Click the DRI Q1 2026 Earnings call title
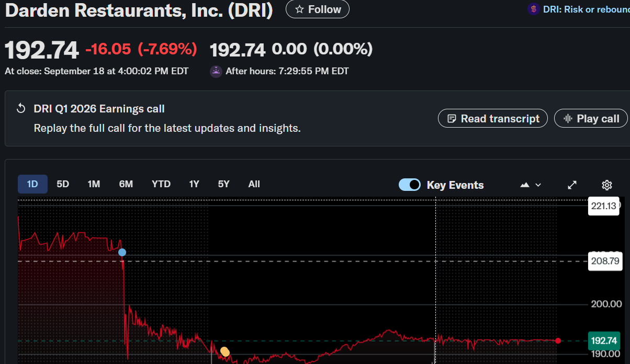 tap(99, 109)
